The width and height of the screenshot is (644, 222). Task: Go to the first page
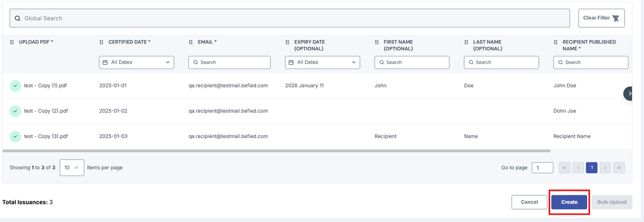click(x=565, y=168)
